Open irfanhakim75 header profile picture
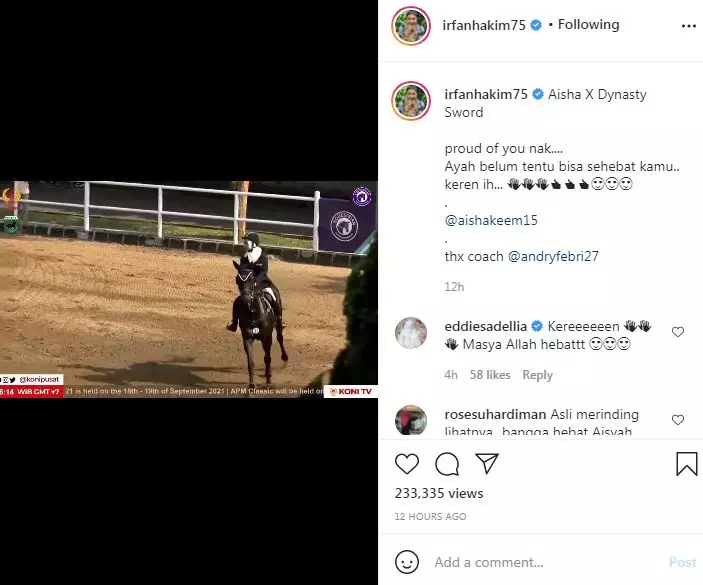Image resolution: width=703 pixels, height=585 pixels. (x=411, y=26)
